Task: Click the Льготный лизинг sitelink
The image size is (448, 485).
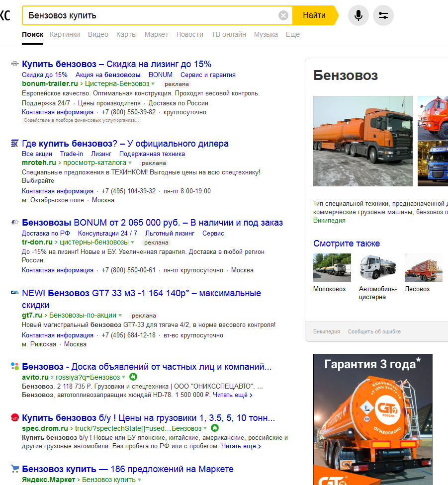Action: coord(170,233)
